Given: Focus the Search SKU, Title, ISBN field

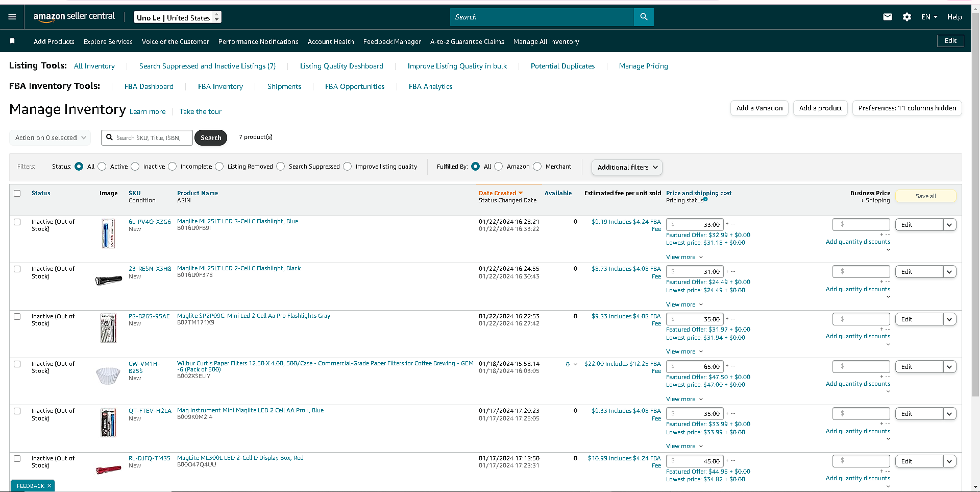Looking at the screenshot, I should (147, 137).
